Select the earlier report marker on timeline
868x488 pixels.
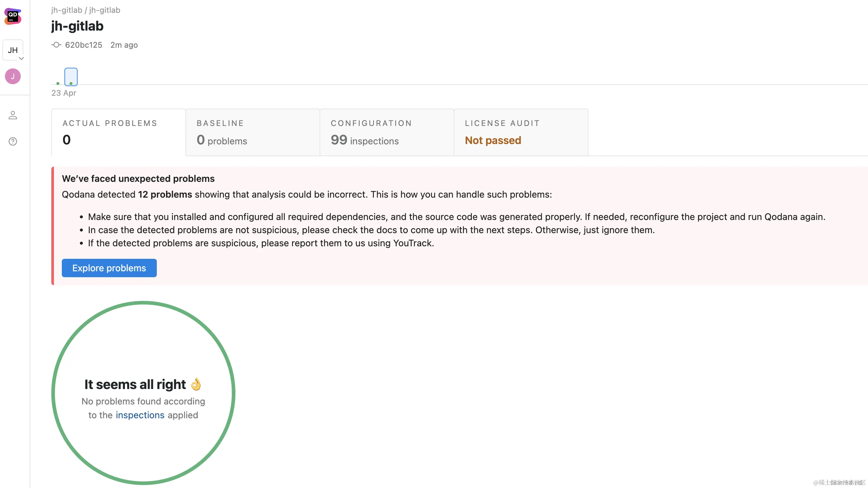[x=58, y=83]
